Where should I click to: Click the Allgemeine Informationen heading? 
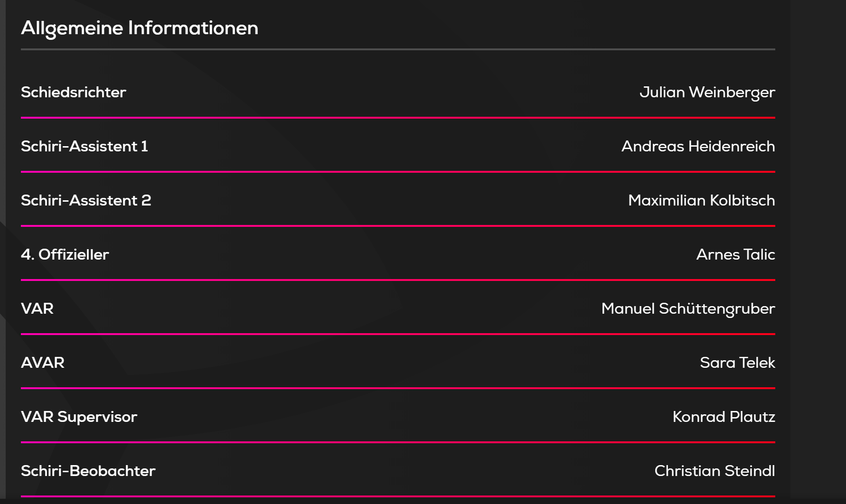coord(140,28)
